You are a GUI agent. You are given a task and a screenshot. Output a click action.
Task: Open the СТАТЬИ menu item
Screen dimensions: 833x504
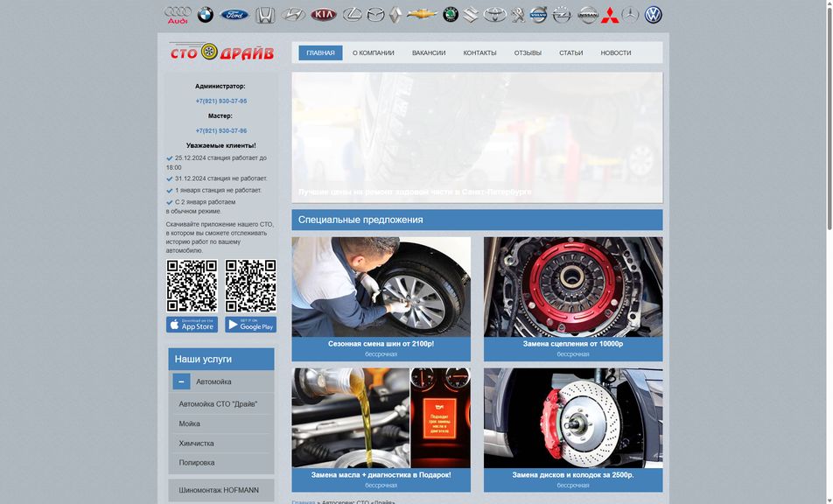(571, 52)
